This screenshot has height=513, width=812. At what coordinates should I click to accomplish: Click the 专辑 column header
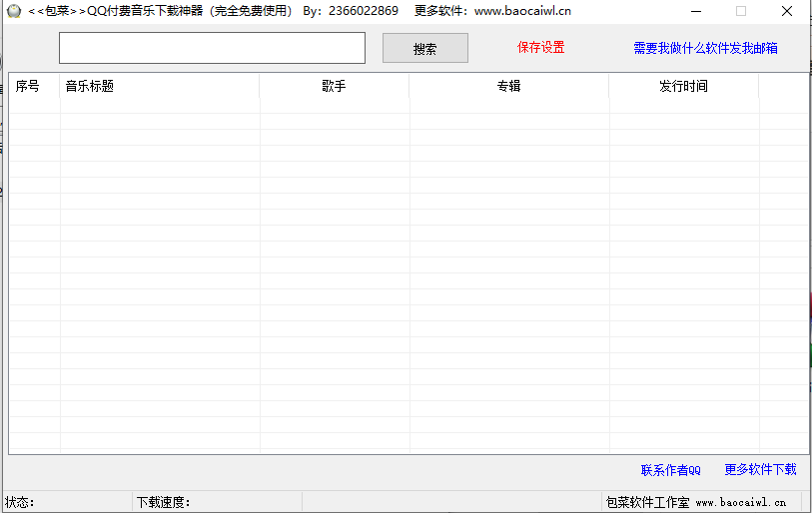508,87
